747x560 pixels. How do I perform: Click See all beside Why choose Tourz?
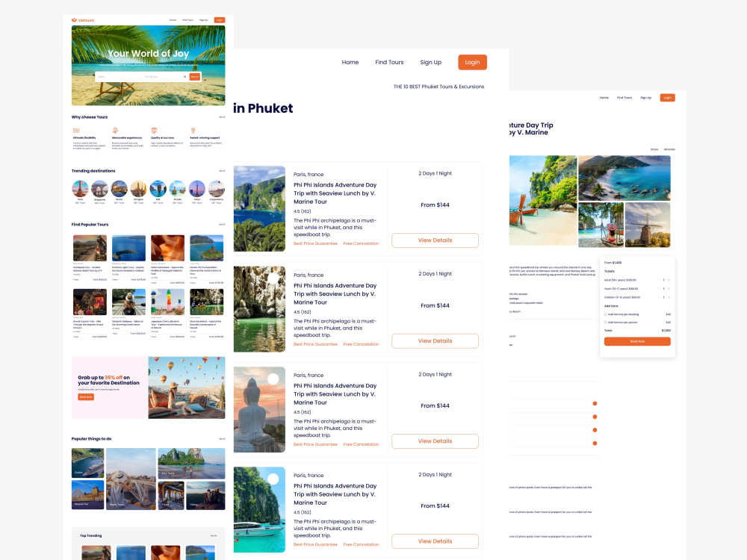click(x=222, y=117)
